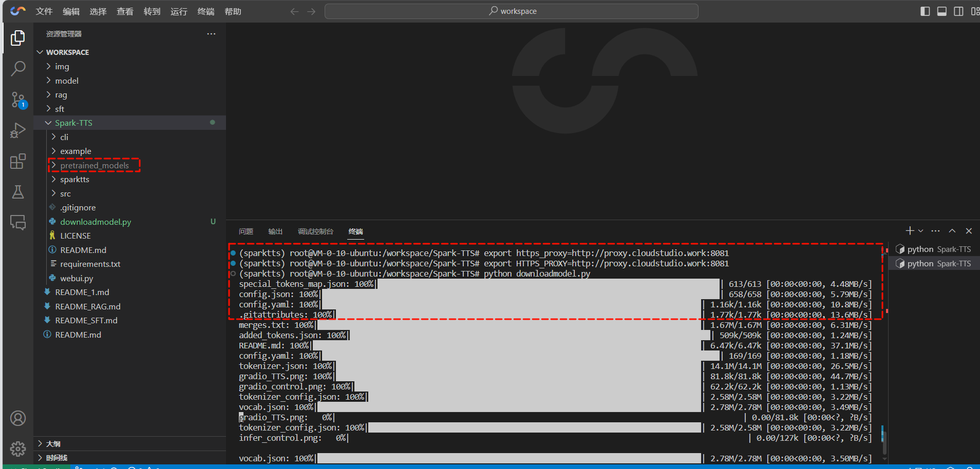Expand the img folder
The image size is (980, 469).
pyautogui.click(x=129, y=66)
